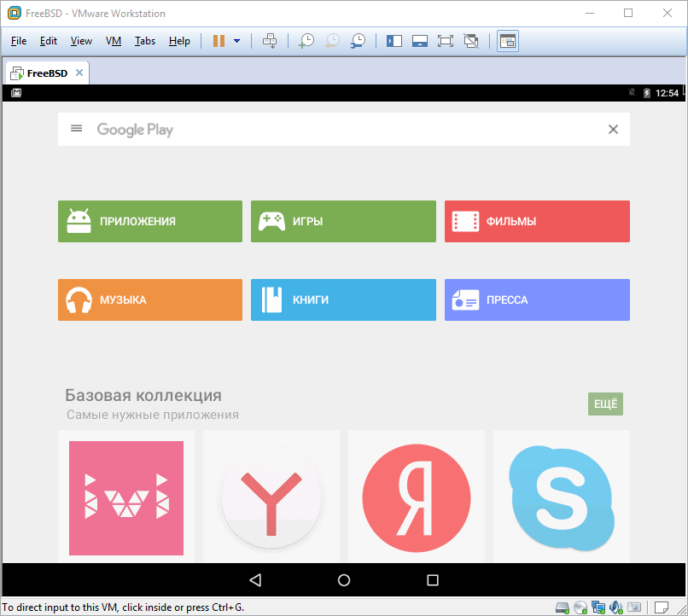The height and width of the screenshot is (616, 688).
Task: Open the ПРИЛОЖЕНИЯ category
Action: point(150,222)
